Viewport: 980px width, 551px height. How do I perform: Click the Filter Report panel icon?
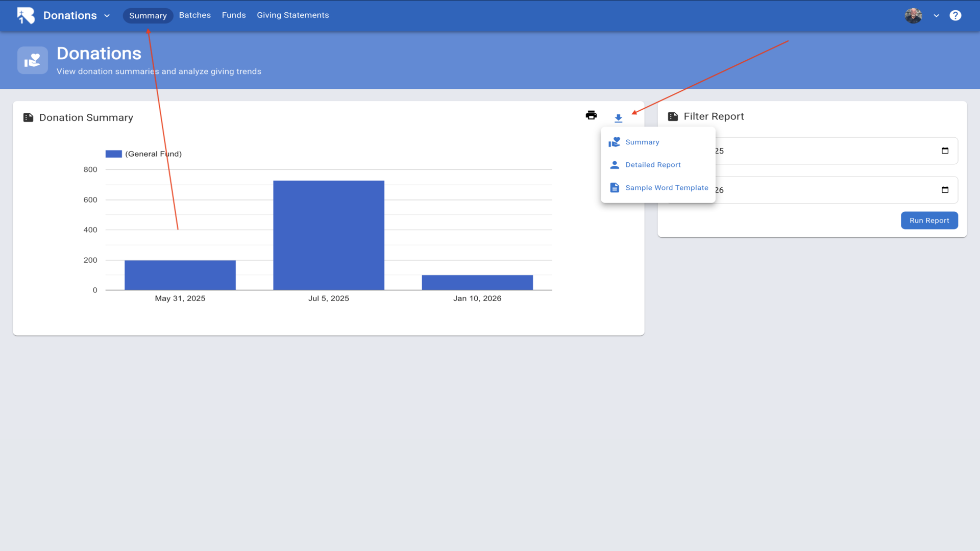[673, 116]
